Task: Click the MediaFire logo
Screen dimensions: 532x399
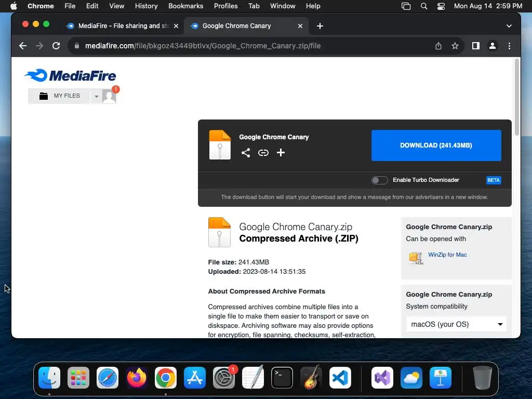Action: click(70, 75)
